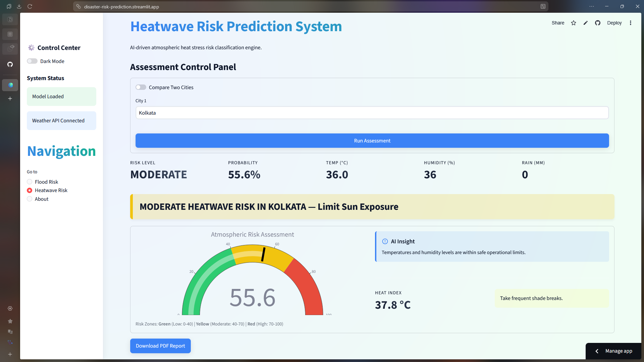Screen dimensions: 644x362
Task: Select the globe-icon active tab in sidebar
Action: click(10, 85)
